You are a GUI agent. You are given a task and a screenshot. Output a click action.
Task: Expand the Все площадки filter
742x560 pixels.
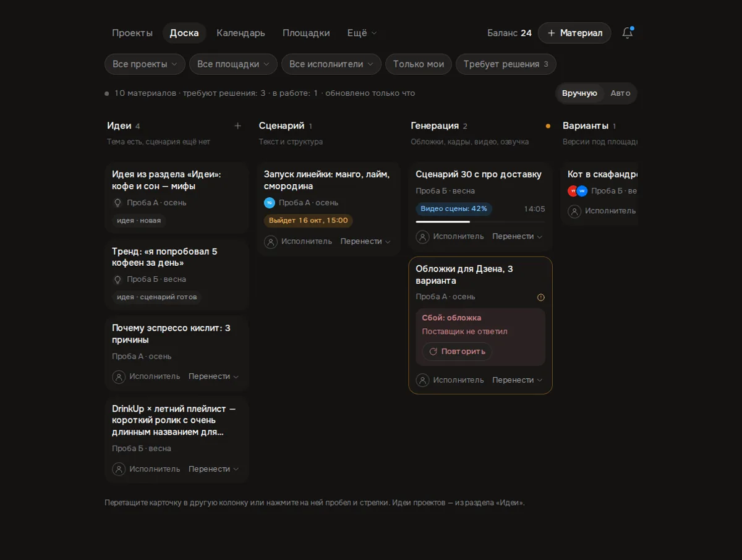tap(234, 64)
